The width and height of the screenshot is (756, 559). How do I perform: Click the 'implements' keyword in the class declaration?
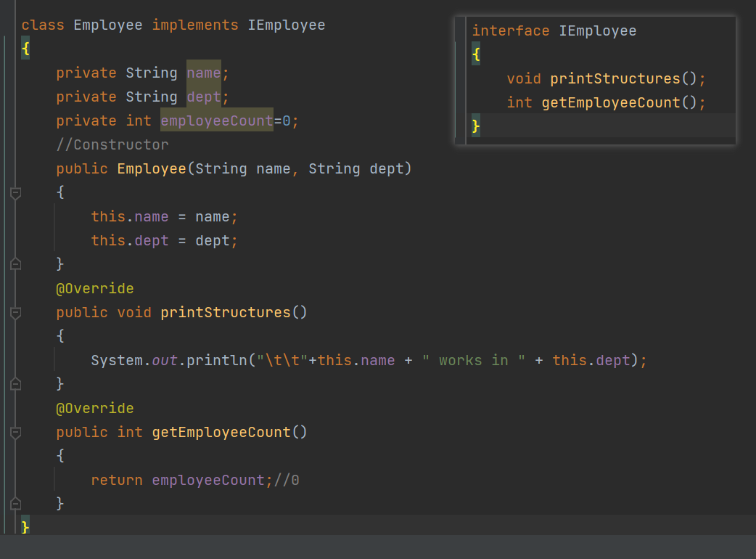tap(195, 25)
